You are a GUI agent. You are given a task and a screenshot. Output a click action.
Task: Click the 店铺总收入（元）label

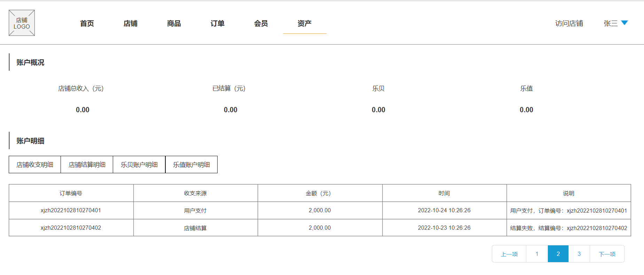(81, 89)
